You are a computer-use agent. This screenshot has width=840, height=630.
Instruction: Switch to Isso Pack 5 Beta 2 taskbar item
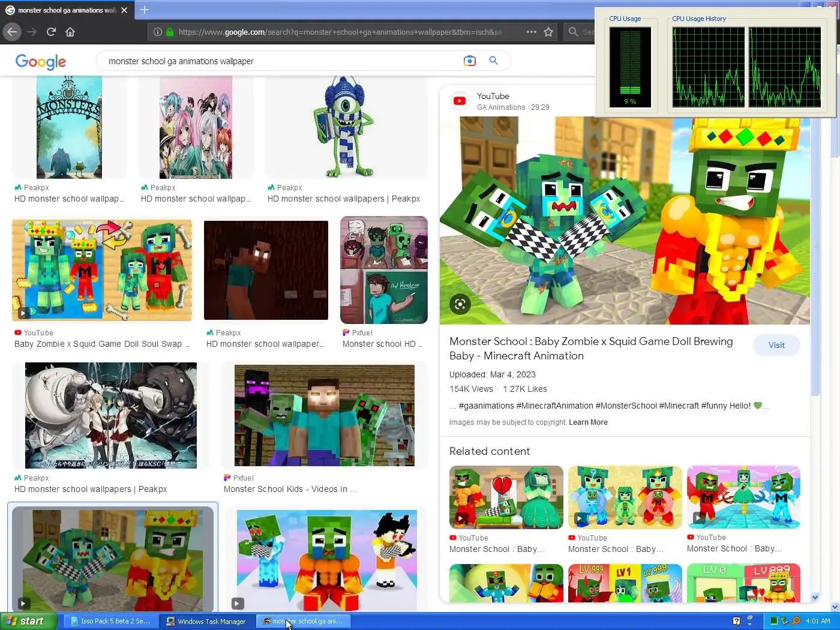111,621
